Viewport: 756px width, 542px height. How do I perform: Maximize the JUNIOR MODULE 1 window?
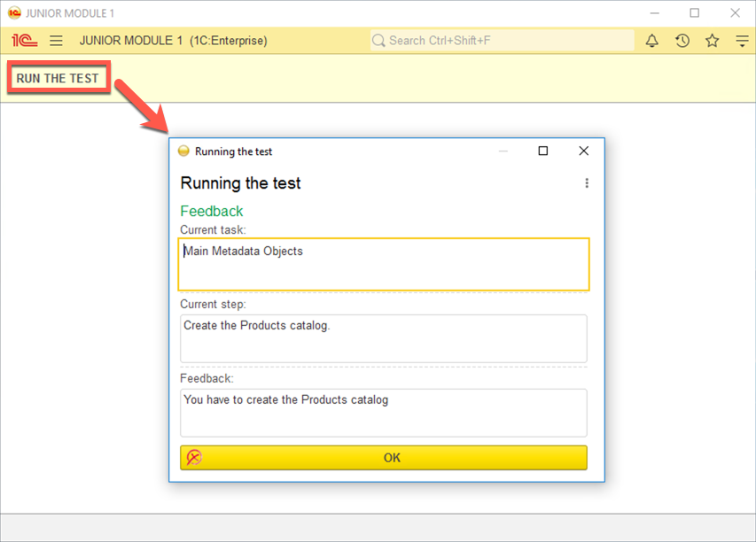[695, 13]
